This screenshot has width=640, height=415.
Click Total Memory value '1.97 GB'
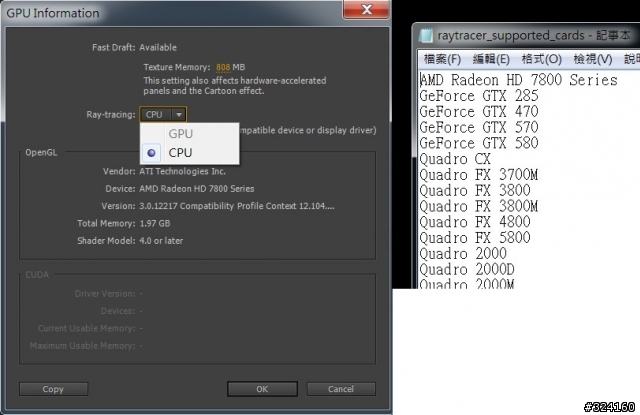coord(155,224)
